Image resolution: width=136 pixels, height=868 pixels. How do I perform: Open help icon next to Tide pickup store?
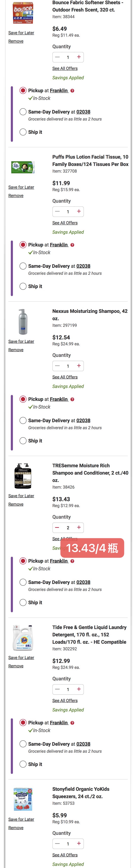(72, 723)
